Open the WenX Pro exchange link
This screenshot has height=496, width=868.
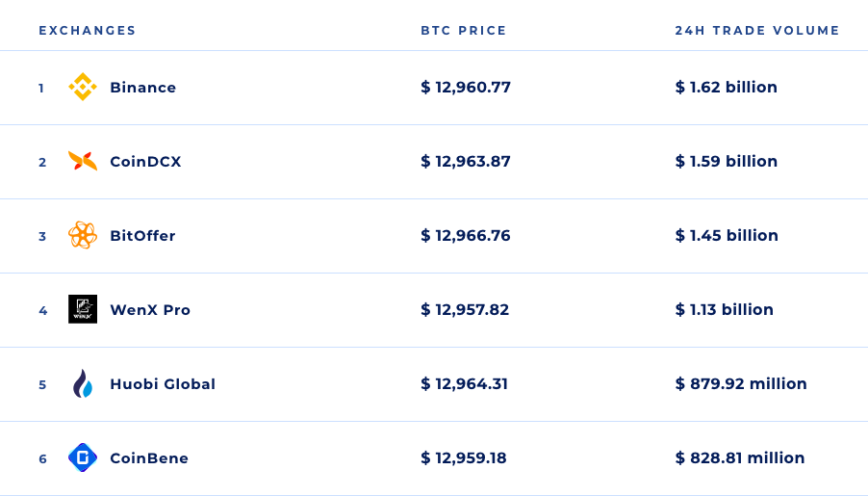[150, 310]
